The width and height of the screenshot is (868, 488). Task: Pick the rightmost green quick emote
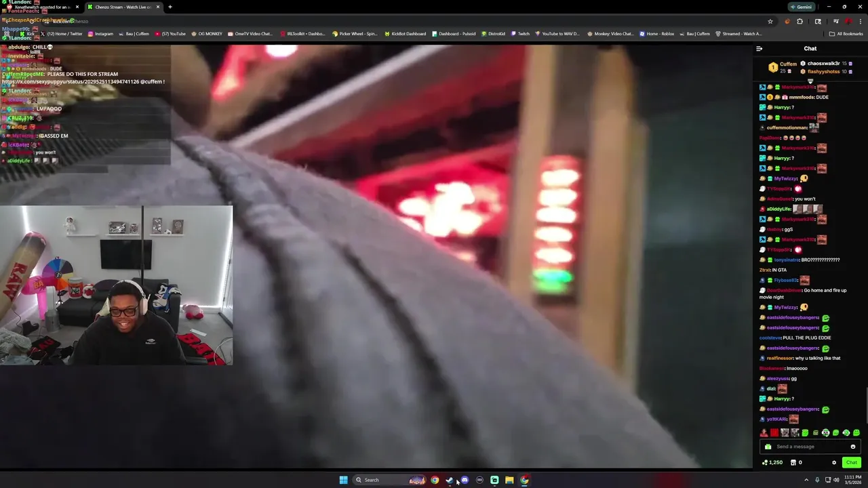pos(856,432)
